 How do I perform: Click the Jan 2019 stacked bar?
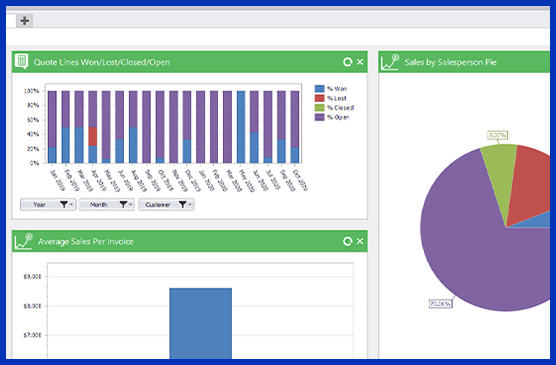tap(52, 127)
